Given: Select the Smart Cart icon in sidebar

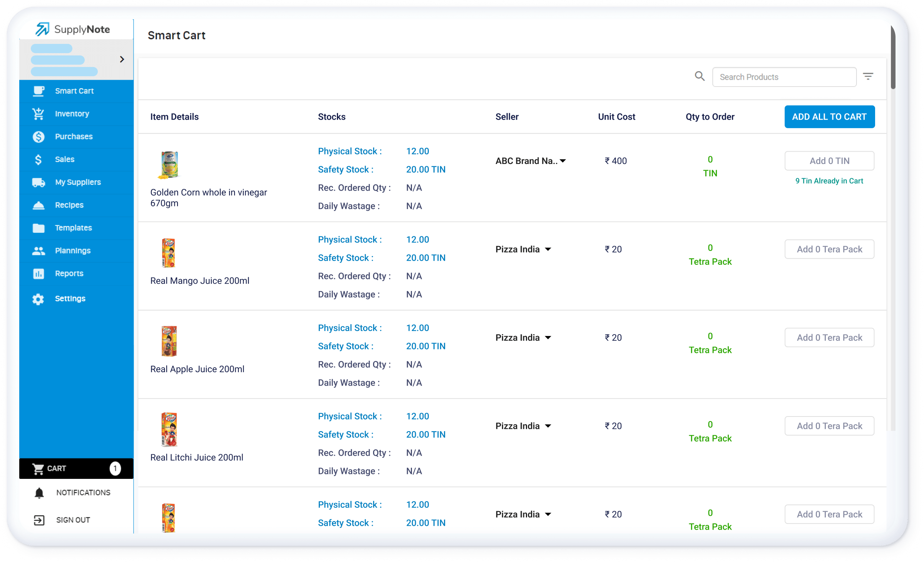Looking at the screenshot, I should click(x=39, y=91).
